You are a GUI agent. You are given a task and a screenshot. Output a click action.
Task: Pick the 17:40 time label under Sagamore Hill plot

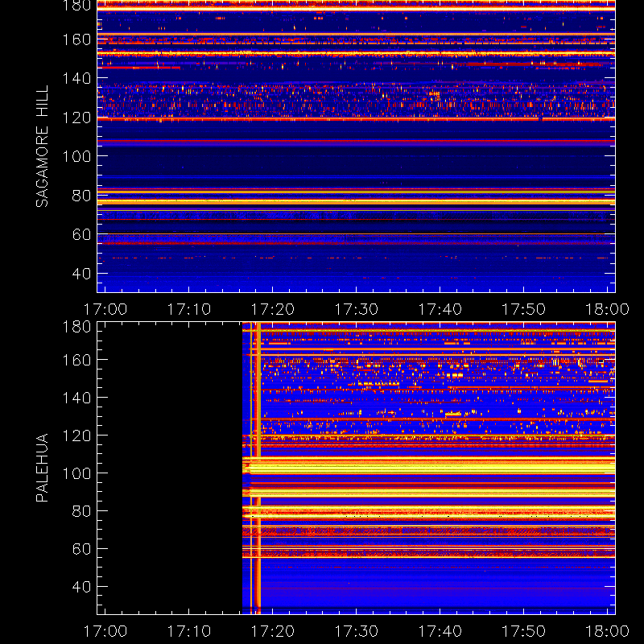click(x=440, y=309)
